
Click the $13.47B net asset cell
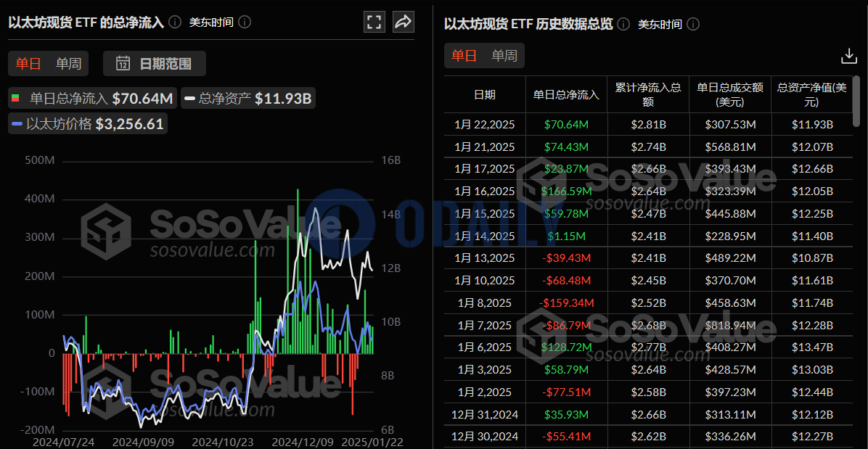(x=811, y=347)
